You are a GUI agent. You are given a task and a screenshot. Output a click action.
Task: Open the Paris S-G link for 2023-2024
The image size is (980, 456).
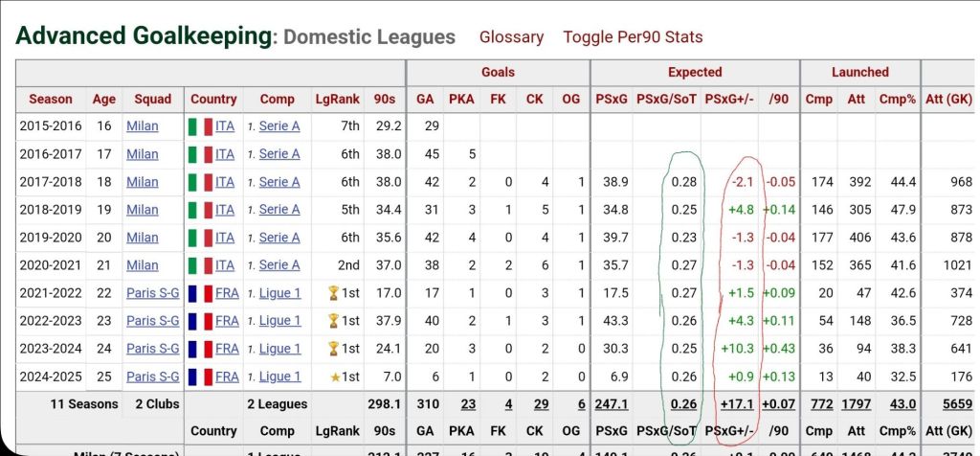coord(153,349)
